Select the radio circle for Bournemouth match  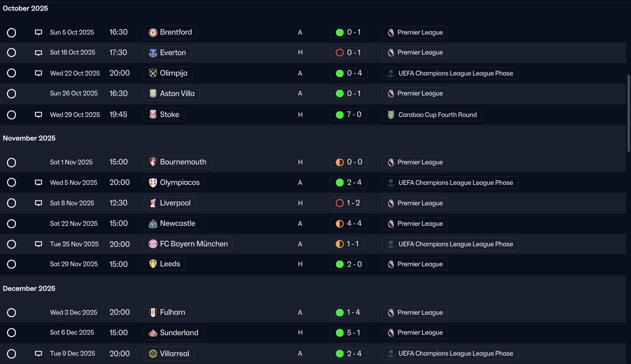(11, 162)
